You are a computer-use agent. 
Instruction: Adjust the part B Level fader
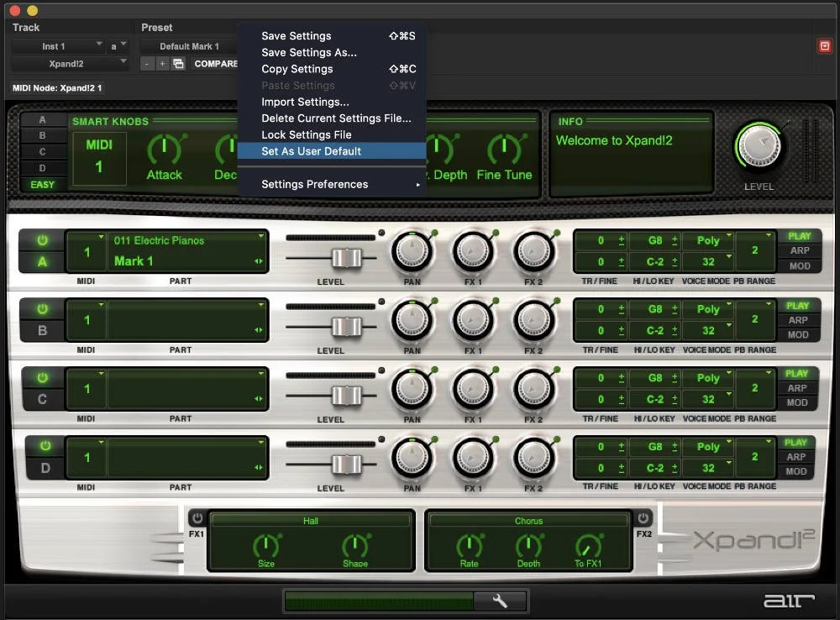coord(347,326)
